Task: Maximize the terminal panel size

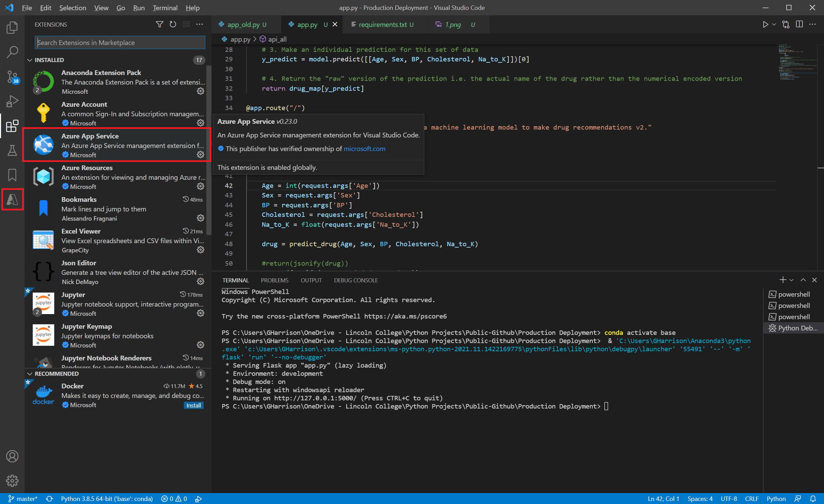Action: tap(803, 280)
